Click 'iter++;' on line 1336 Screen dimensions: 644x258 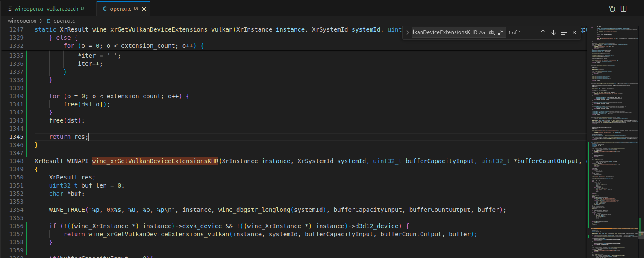(x=91, y=64)
